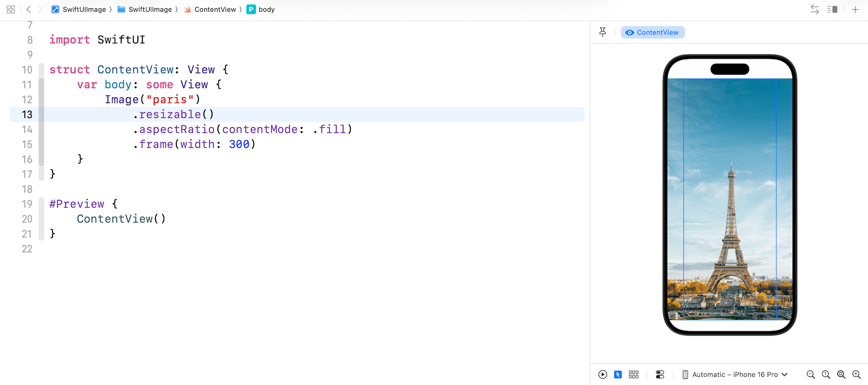This screenshot has height=385, width=868.
Task: Open the editor options layout menu
Action: click(832, 10)
